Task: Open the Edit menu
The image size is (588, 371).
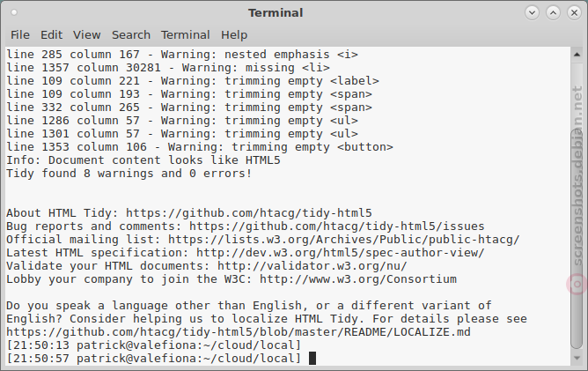Action: (x=51, y=35)
